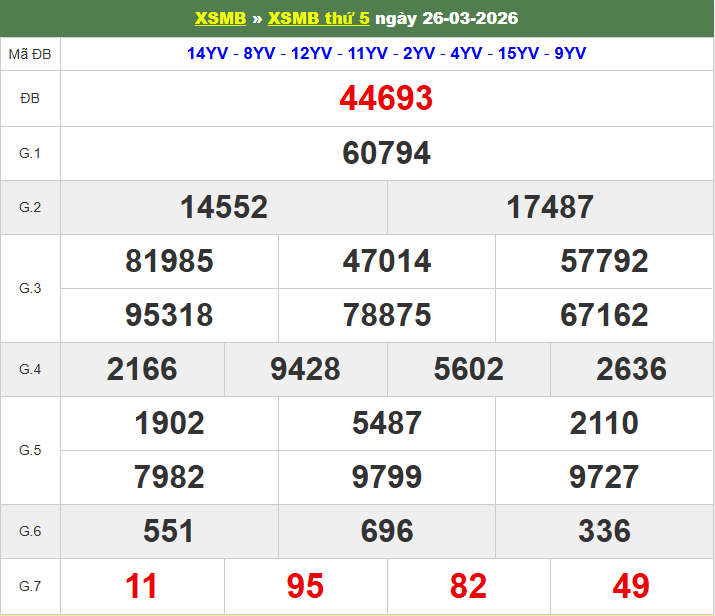Click the G.7 row label cell
Image resolution: width=715 pixels, height=616 pixels.
pyautogui.click(x=30, y=586)
